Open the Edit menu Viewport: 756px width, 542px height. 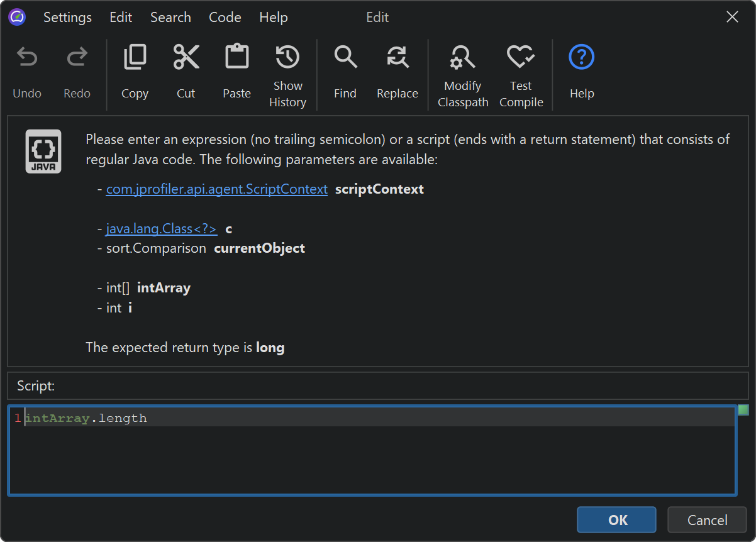click(121, 18)
